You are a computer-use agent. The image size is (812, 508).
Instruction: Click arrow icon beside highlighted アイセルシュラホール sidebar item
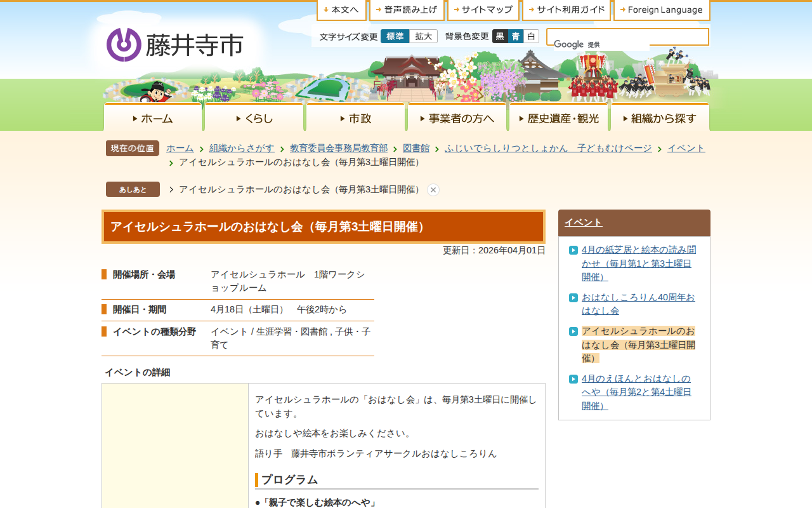[573, 331]
